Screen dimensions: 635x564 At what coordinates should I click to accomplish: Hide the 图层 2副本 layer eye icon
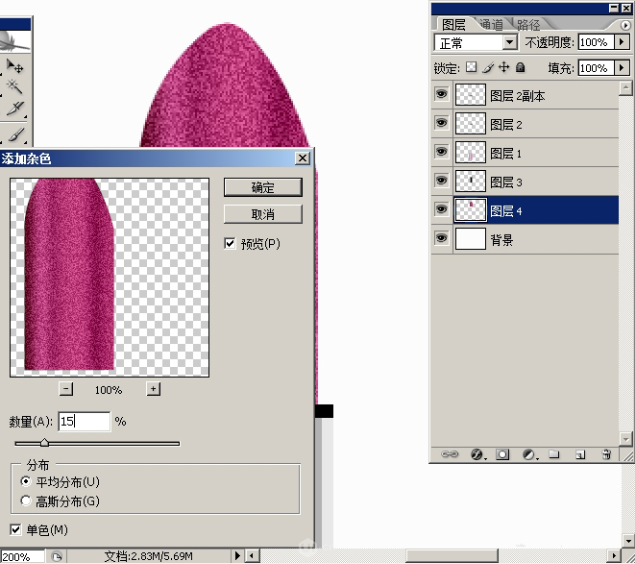441,96
